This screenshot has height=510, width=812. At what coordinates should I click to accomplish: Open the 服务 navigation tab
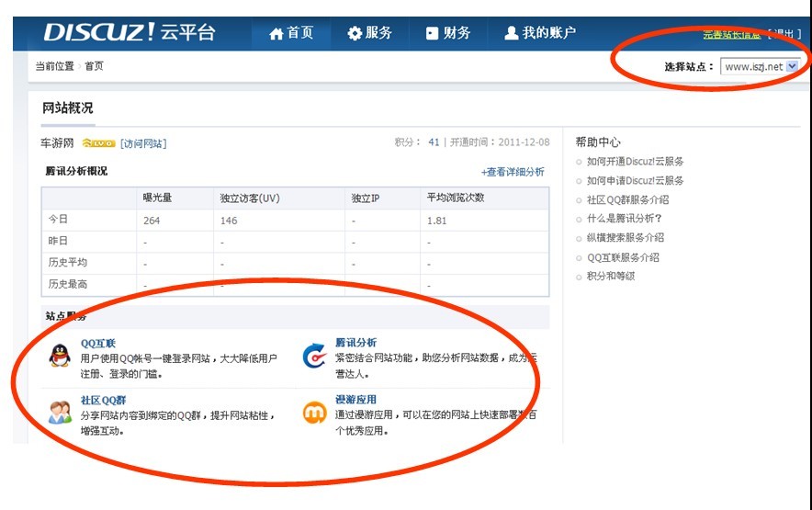370,33
